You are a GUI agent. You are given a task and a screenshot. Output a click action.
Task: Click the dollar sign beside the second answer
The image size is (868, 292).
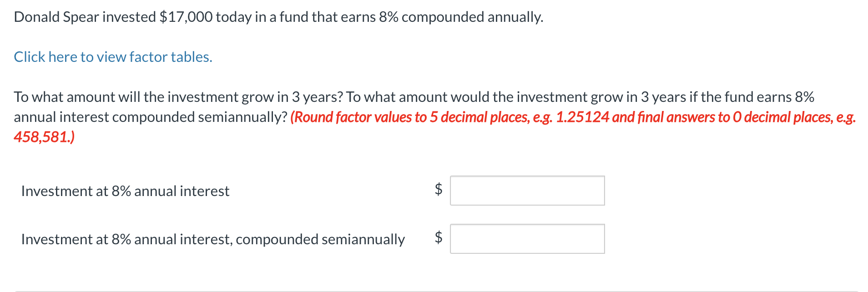pos(437,237)
